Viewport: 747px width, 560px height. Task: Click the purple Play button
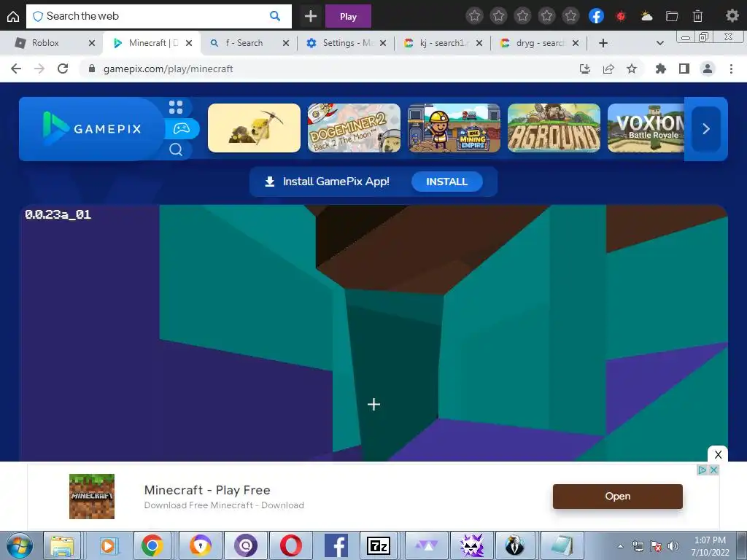(x=348, y=17)
